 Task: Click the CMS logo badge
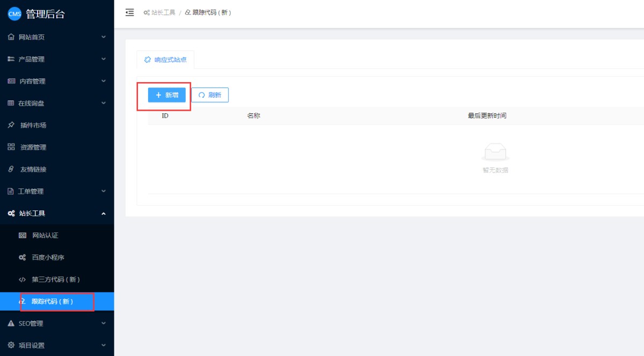[x=14, y=14]
